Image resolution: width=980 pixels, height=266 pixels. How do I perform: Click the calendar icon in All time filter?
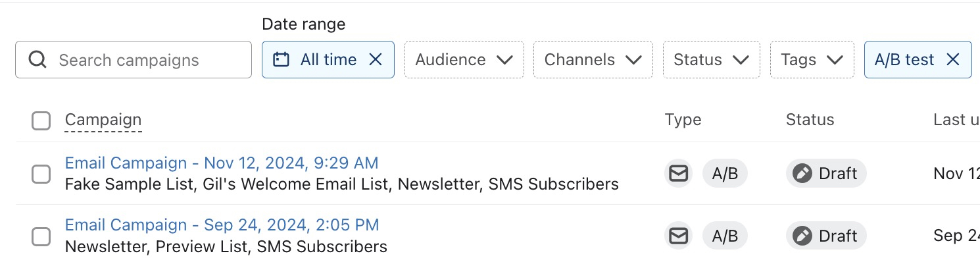pyautogui.click(x=281, y=60)
